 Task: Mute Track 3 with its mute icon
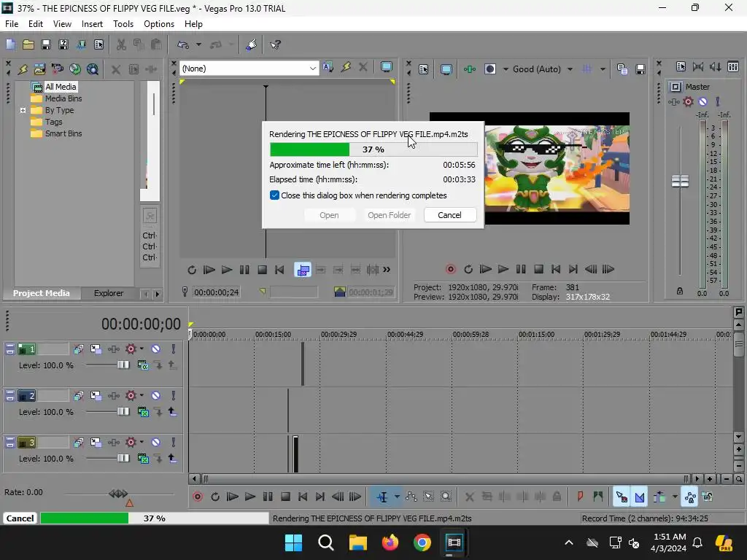point(156,443)
